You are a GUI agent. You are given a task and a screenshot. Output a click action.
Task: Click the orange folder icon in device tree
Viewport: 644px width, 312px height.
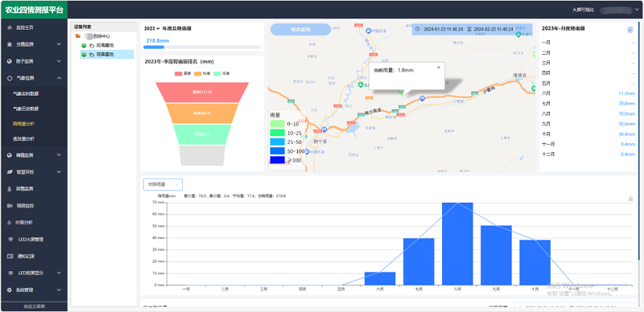78,36
